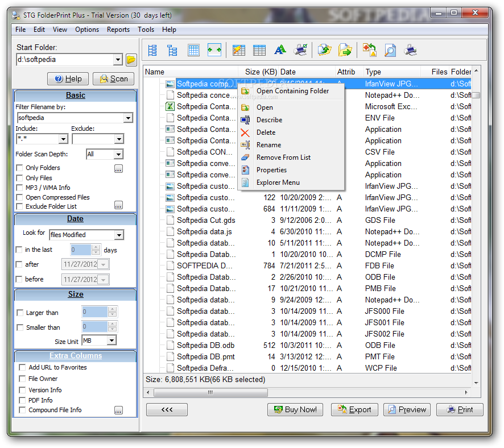Click the Help button below Start Folder
The image size is (504, 448).
click(68, 78)
